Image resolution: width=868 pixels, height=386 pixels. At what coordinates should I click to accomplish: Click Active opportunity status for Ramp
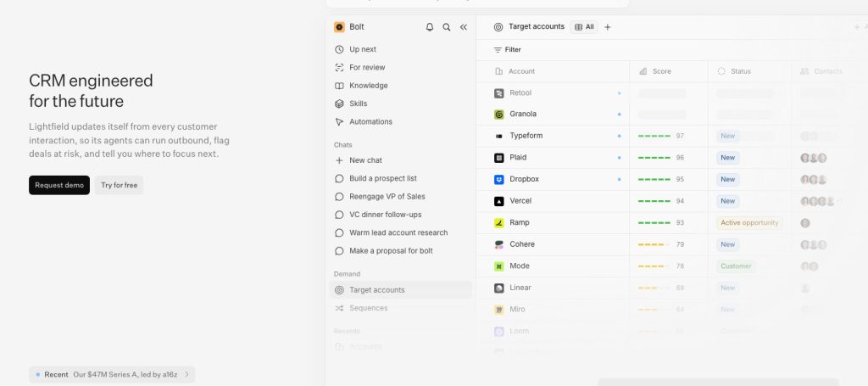tap(749, 222)
